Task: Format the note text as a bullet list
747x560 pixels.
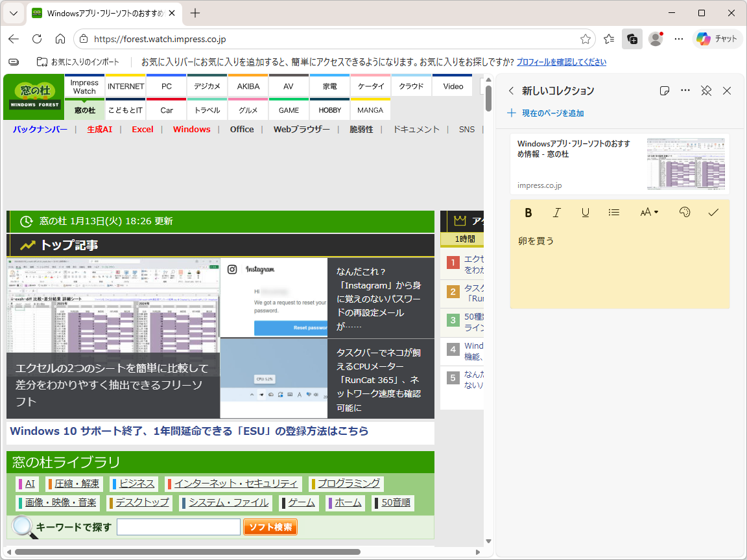Action: [613, 212]
